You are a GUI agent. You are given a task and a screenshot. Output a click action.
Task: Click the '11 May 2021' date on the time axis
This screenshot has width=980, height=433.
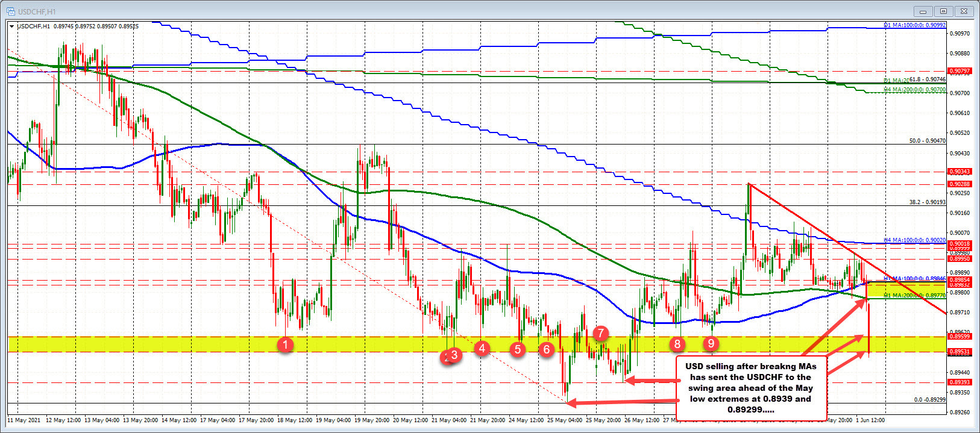click(24, 420)
